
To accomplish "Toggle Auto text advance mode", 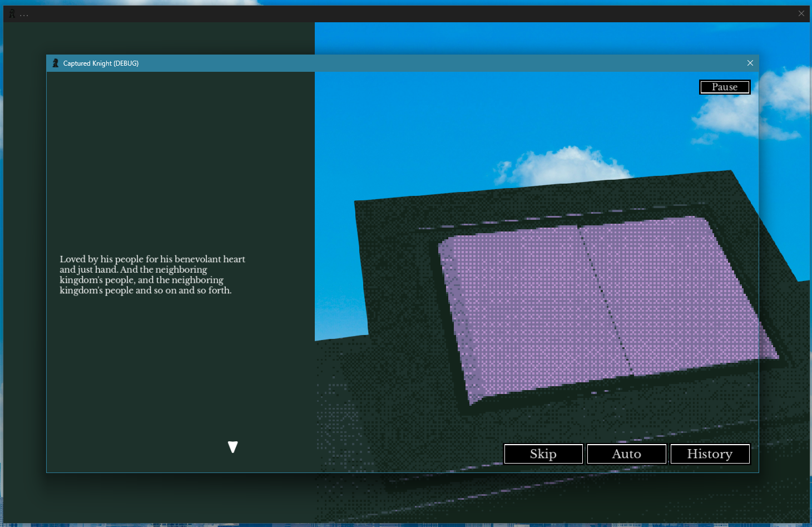I will [x=627, y=454].
